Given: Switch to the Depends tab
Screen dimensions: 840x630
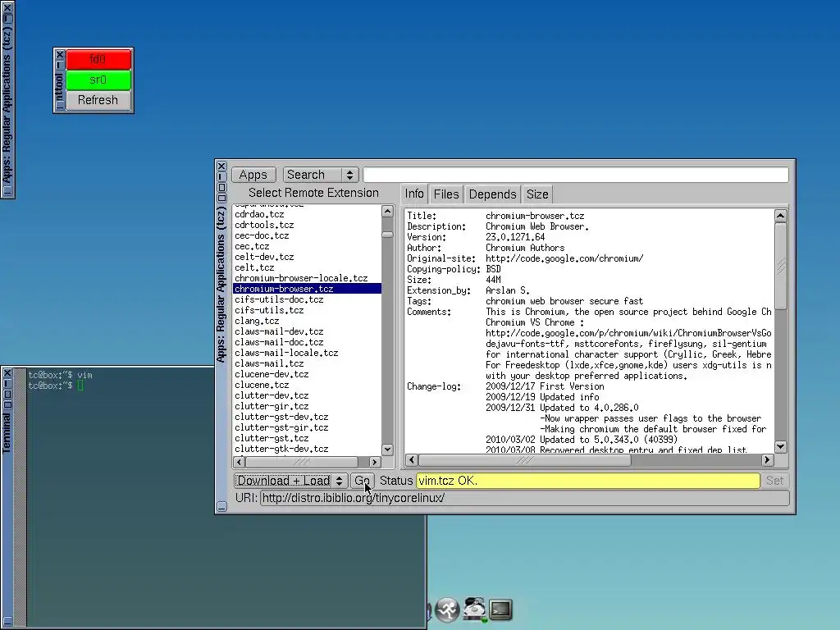Looking at the screenshot, I should coord(492,194).
